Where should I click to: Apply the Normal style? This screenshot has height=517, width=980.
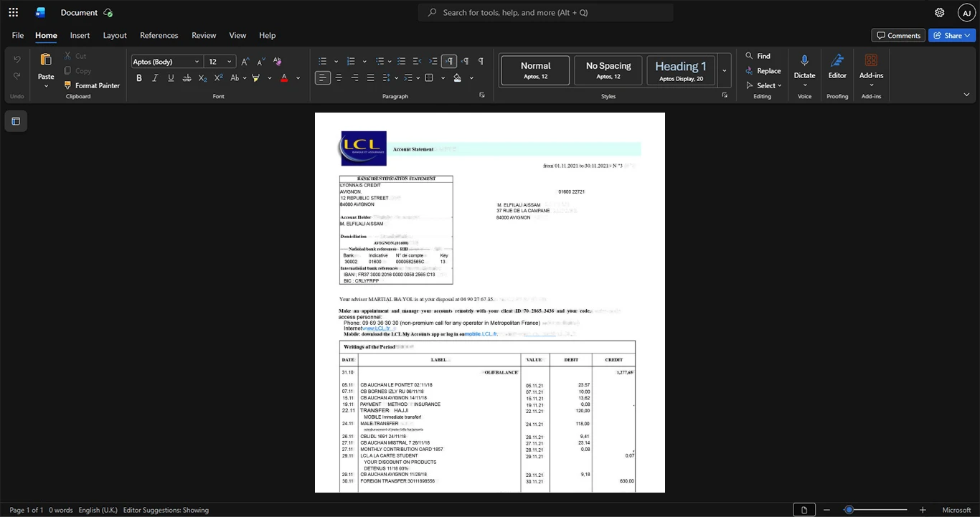point(535,70)
